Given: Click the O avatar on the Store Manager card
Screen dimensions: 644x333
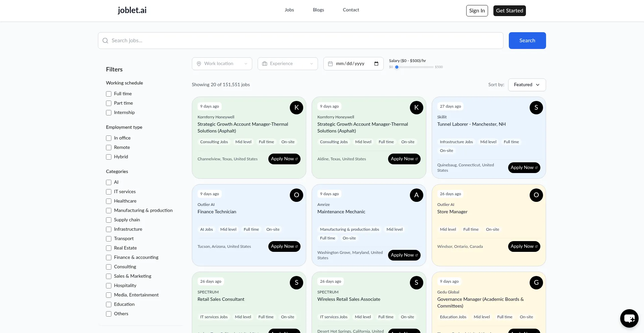Looking at the screenshot, I should pyautogui.click(x=536, y=195).
